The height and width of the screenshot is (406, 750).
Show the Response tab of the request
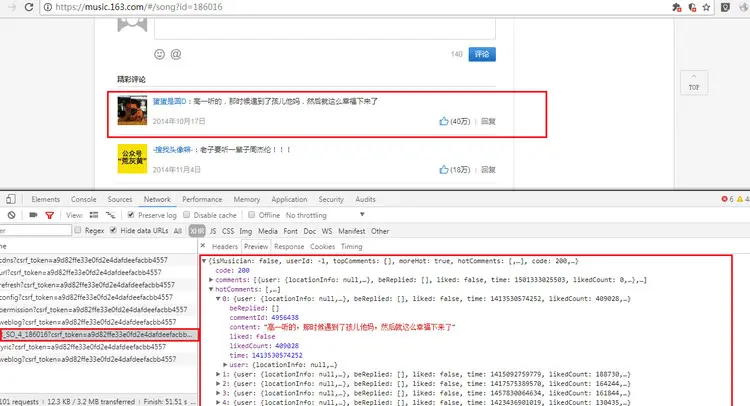pos(289,247)
